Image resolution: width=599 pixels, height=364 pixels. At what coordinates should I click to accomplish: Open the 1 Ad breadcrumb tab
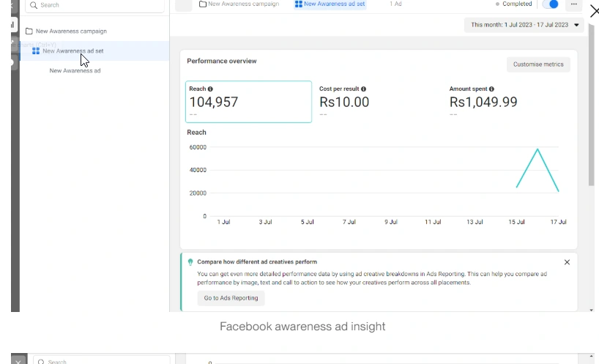[x=395, y=4]
